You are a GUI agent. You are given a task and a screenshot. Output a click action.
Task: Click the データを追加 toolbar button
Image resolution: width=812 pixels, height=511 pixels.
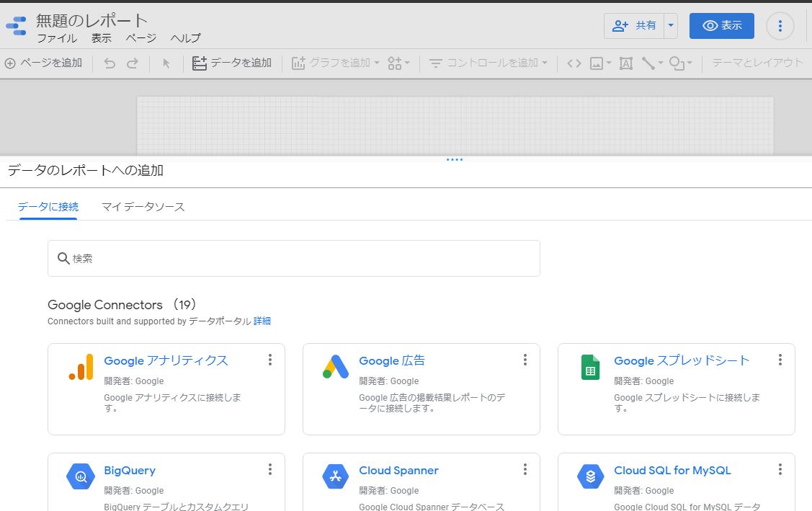pyautogui.click(x=232, y=63)
